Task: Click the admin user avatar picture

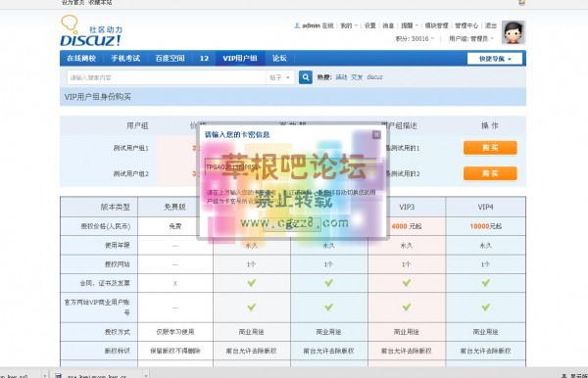Action: coord(513,32)
